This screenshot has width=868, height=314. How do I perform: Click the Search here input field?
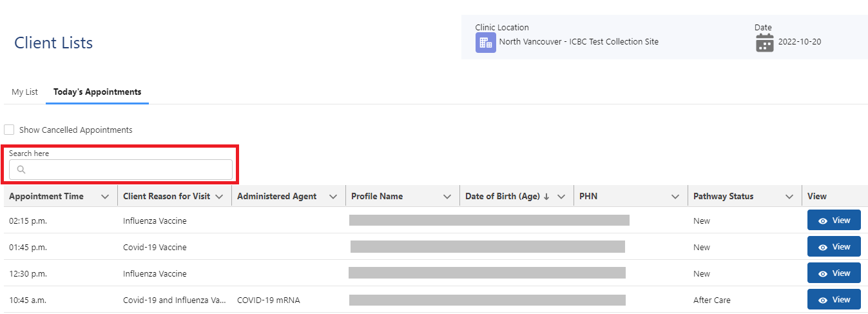pos(121,170)
